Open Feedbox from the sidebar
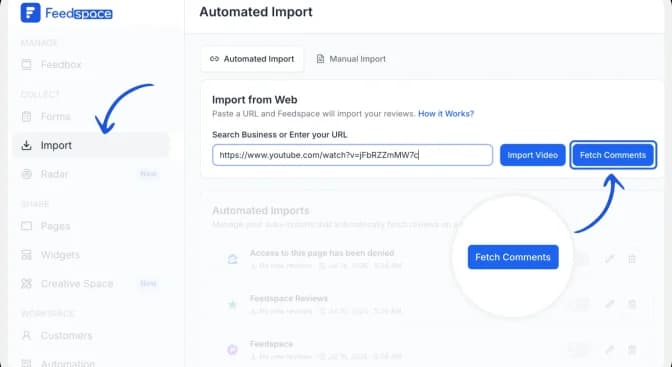 pos(61,65)
